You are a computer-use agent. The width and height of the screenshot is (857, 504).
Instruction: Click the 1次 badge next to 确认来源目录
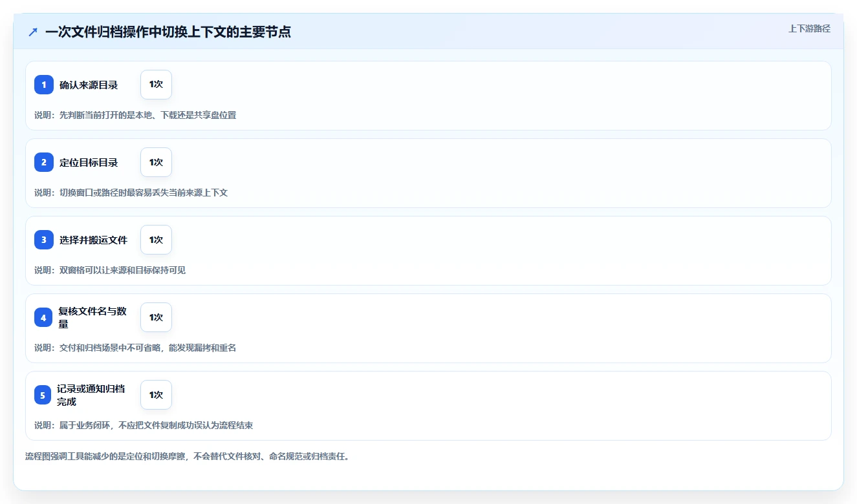pos(156,85)
